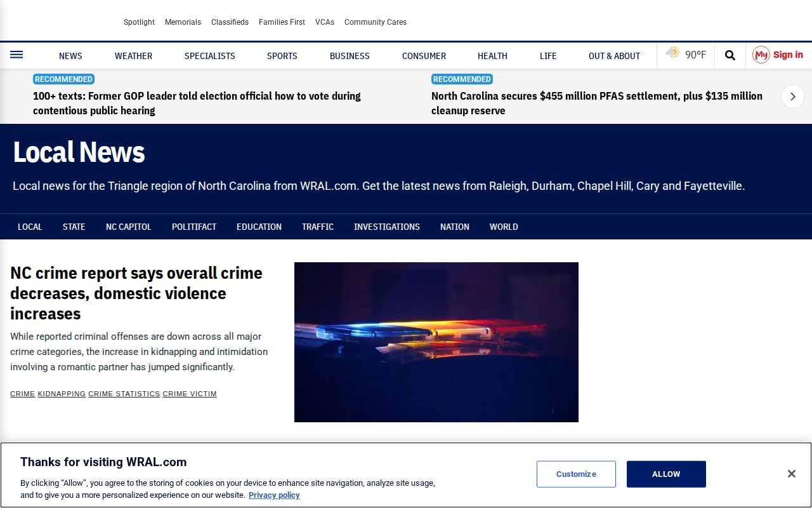
Task: Open the LIFE section
Action: 548,56
